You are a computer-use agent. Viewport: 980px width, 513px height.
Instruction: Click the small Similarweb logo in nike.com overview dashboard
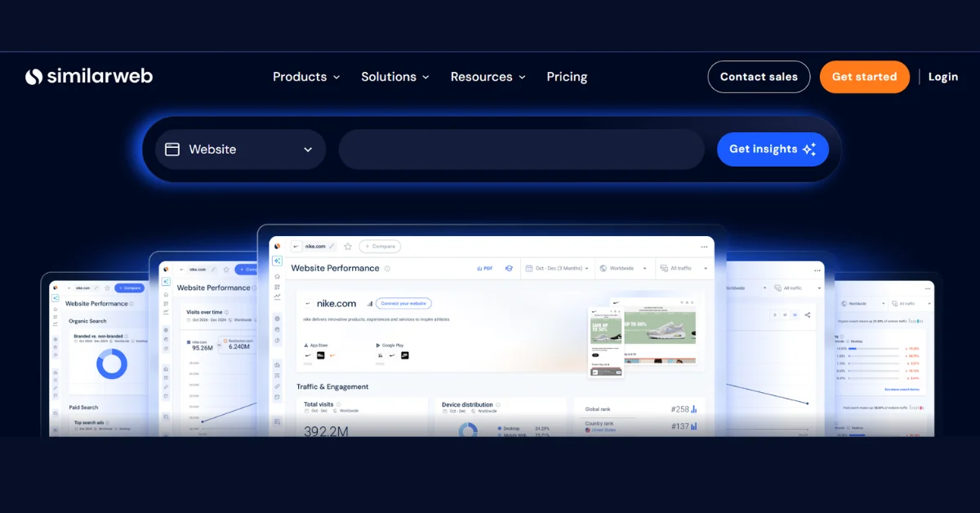(x=278, y=246)
